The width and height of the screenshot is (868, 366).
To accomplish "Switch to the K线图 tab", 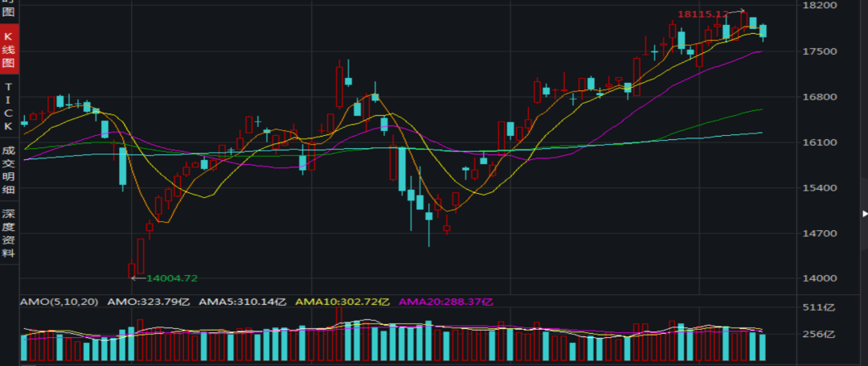I will (9, 49).
